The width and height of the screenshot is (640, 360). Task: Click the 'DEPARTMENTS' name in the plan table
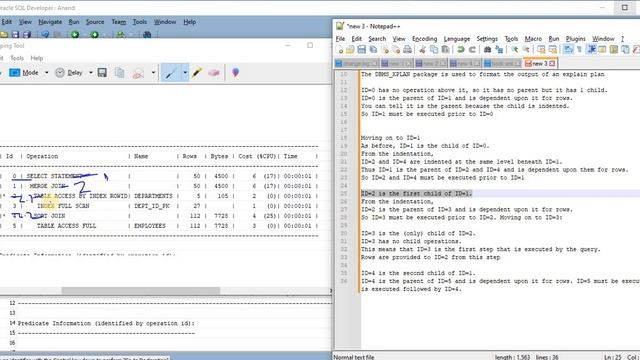pos(153,196)
